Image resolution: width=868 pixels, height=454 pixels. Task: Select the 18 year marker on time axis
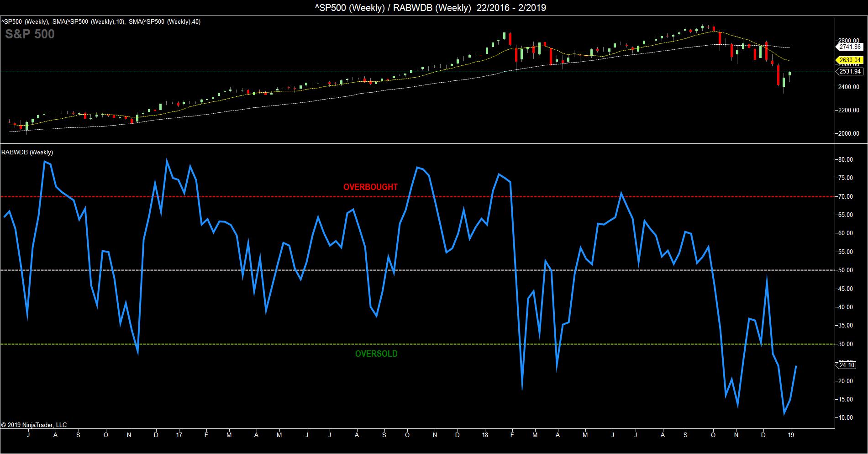pyautogui.click(x=485, y=435)
